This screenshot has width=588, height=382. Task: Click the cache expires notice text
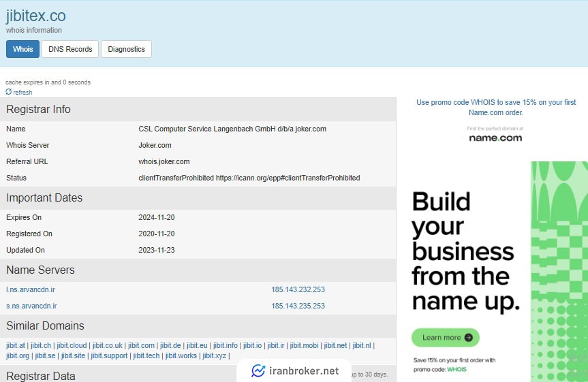coord(48,82)
